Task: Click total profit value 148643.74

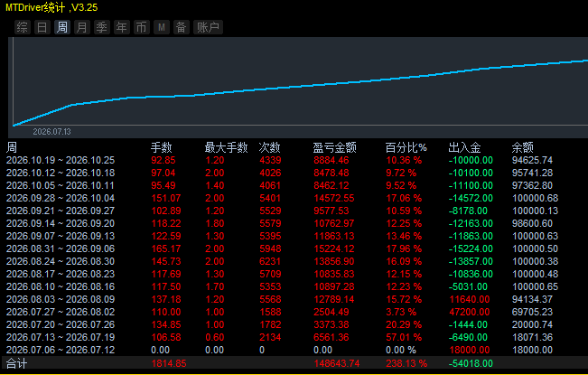Action: point(336,364)
